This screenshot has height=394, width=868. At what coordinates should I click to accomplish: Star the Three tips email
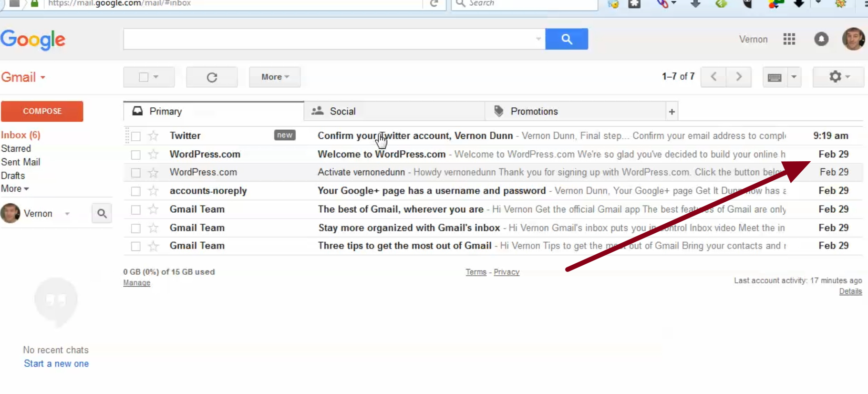click(153, 246)
